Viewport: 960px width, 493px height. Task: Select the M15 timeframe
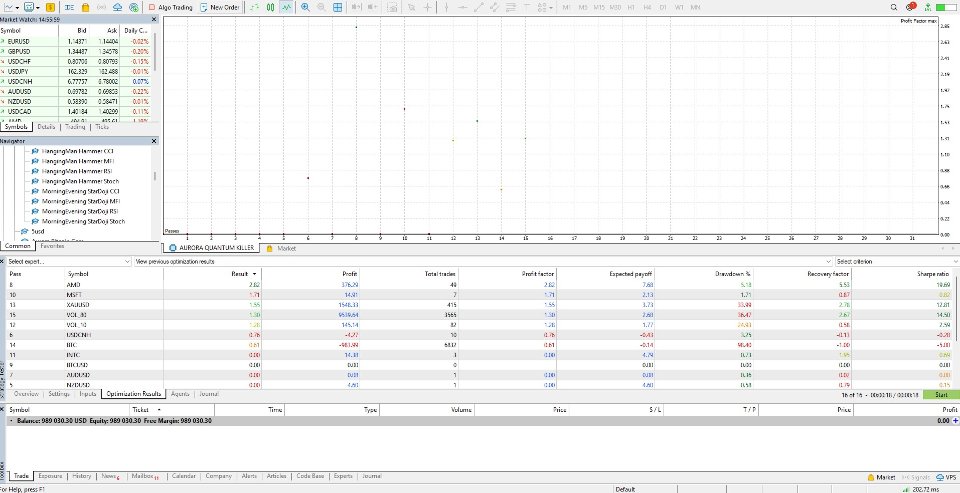(599, 7)
